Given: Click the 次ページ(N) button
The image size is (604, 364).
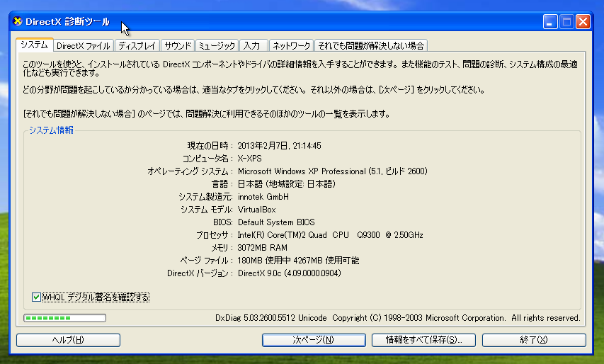Looking at the screenshot, I should (314, 340).
